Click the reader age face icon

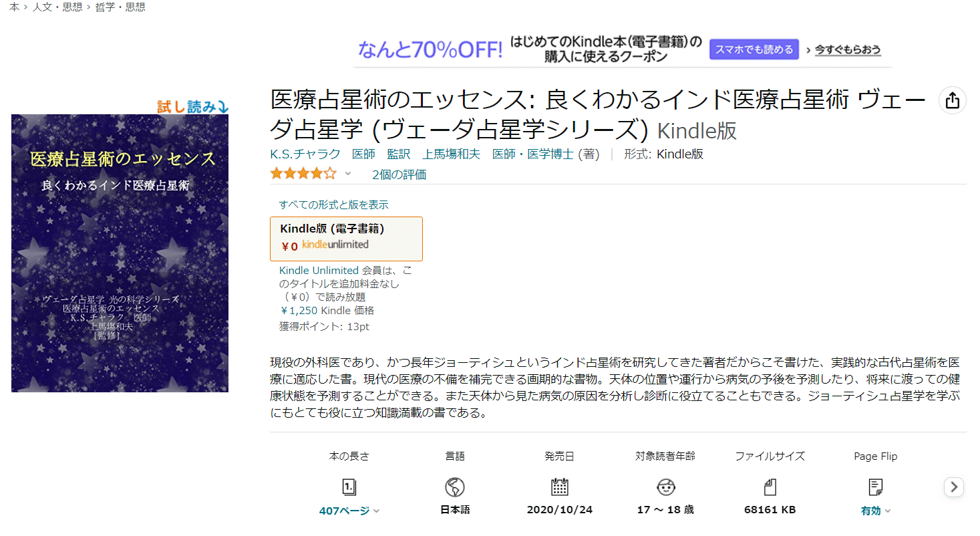pyautogui.click(x=665, y=487)
